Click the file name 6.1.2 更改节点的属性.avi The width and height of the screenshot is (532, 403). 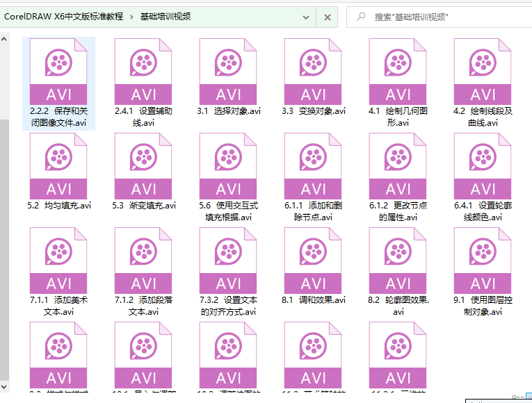(x=398, y=211)
